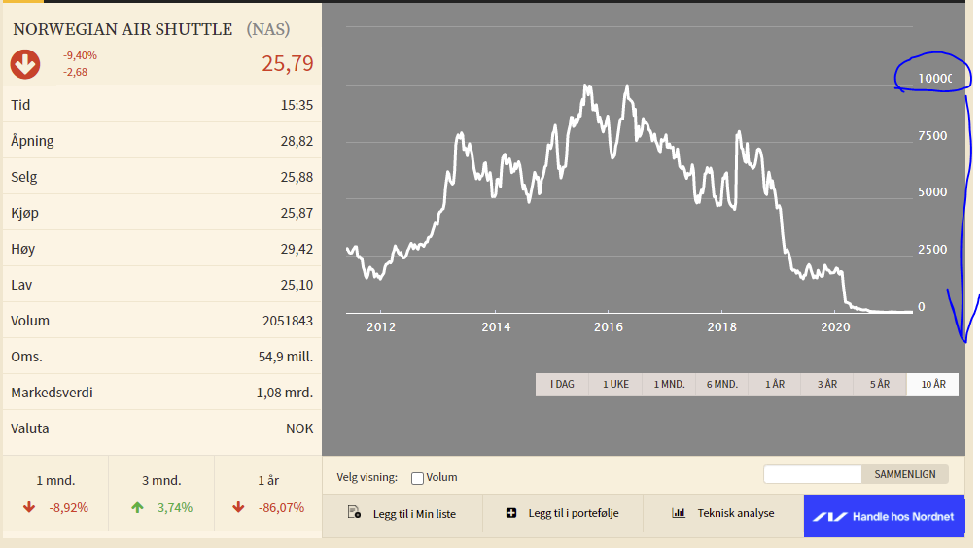Select the 3 ÅR chart period
Image resolution: width=980 pixels, height=548 pixels.
[826, 385]
